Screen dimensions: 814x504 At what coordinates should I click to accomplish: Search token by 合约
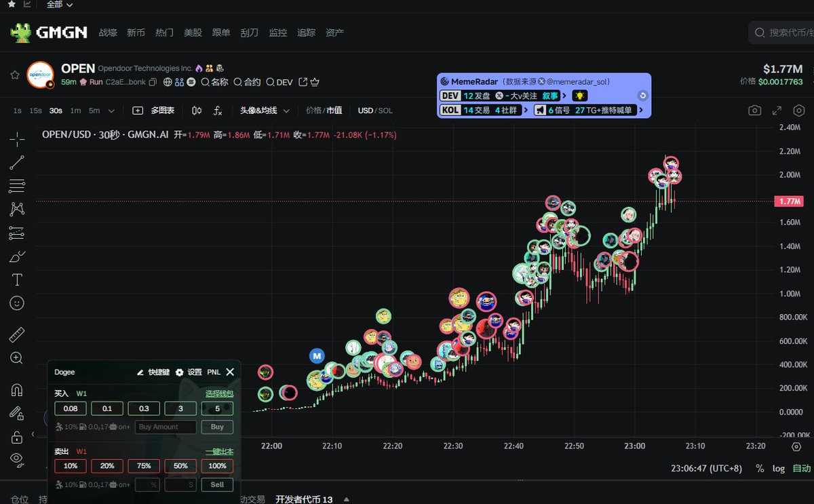point(247,82)
